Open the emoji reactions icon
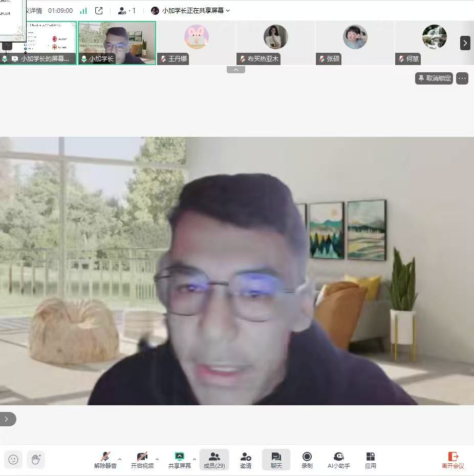The width and height of the screenshot is (474, 476). pyautogui.click(x=13, y=460)
